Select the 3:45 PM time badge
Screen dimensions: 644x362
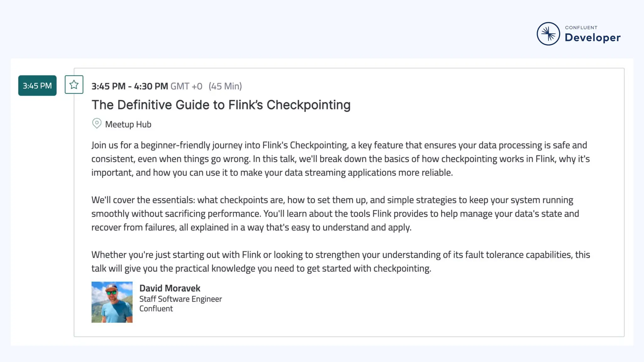[x=37, y=85]
